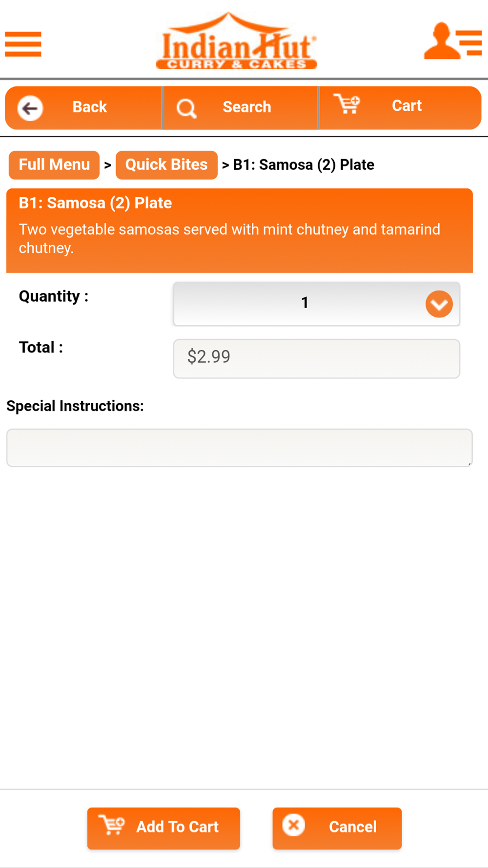Open the user account profile icon
The image size is (488, 868).
tap(453, 41)
